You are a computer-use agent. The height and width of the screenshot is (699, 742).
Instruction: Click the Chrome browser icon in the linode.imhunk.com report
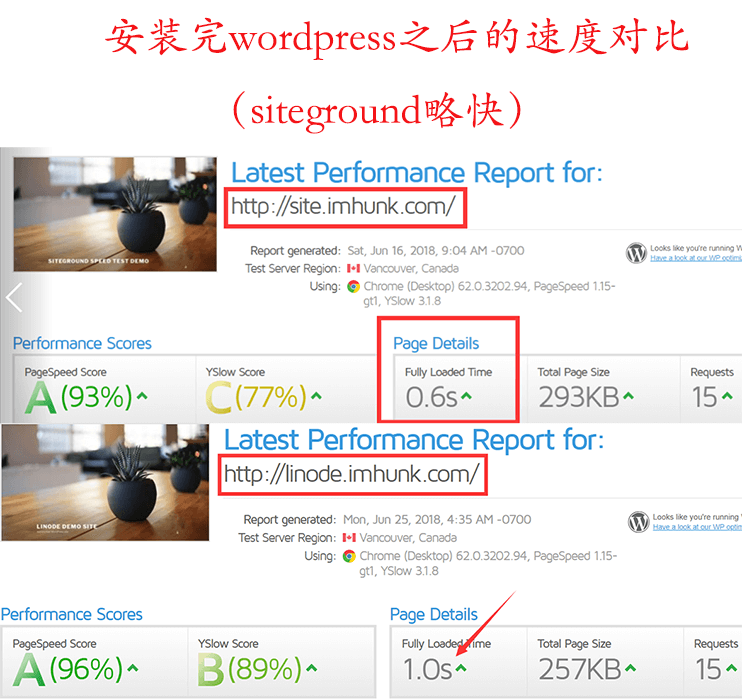tap(349, 556)
